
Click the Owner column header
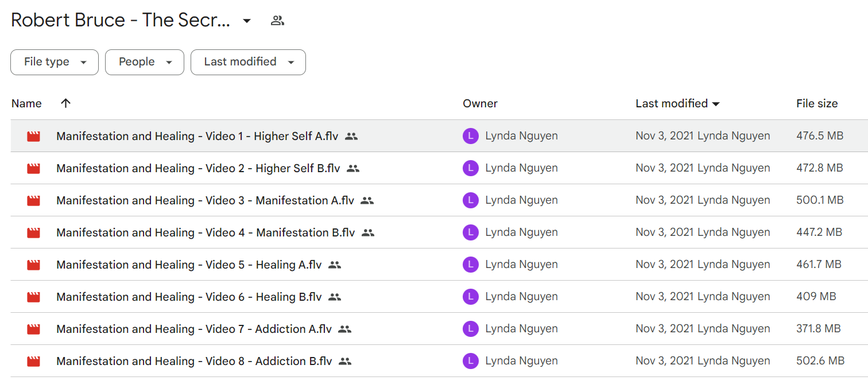pyautogui.click(x=480, y=103)
